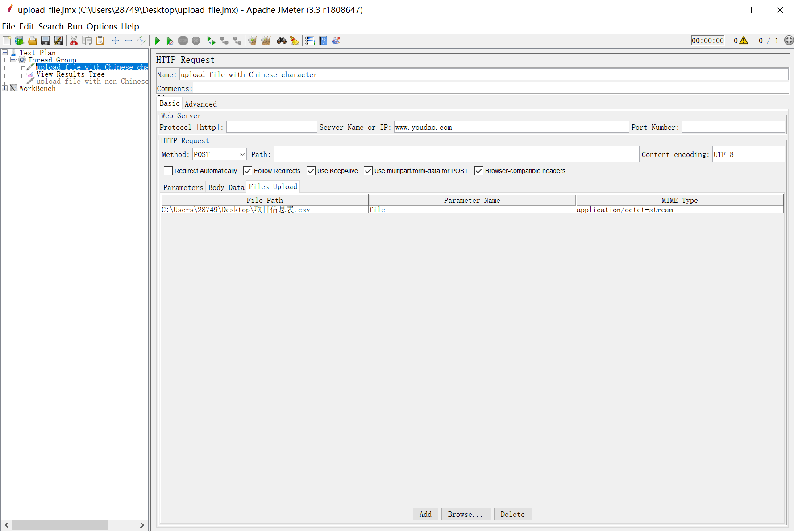This screenshot has width=794, height=532.
Task: Click the Browse... button
Action: (x=466, y=514)
